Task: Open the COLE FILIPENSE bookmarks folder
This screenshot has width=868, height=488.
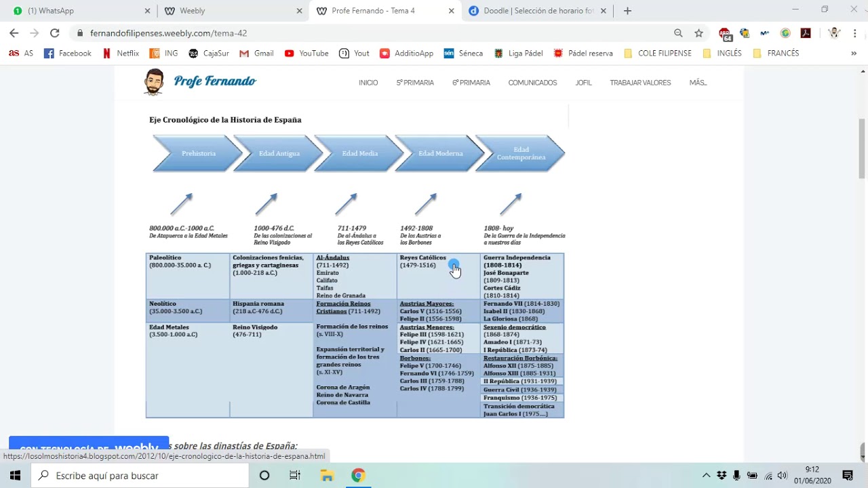Action: (657, 54)
